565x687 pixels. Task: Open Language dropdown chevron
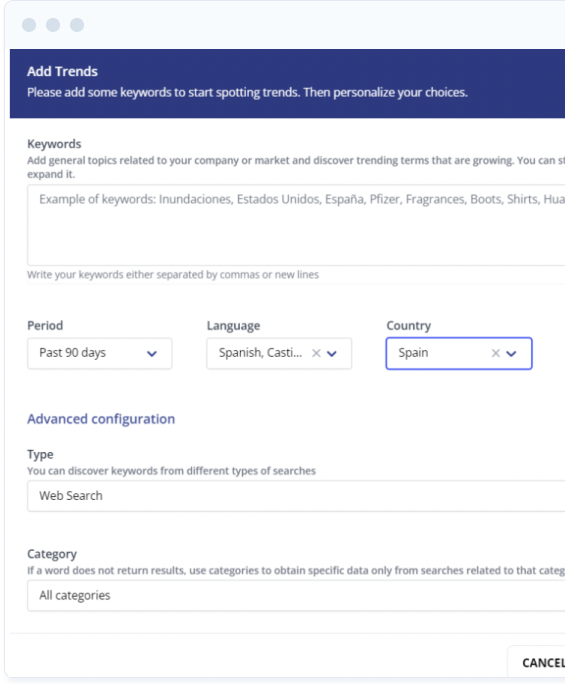click(x=332, y=354)
